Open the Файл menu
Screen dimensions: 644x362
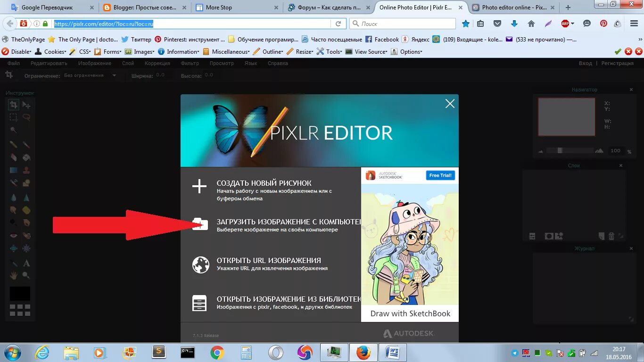click(x=14, y=63)
